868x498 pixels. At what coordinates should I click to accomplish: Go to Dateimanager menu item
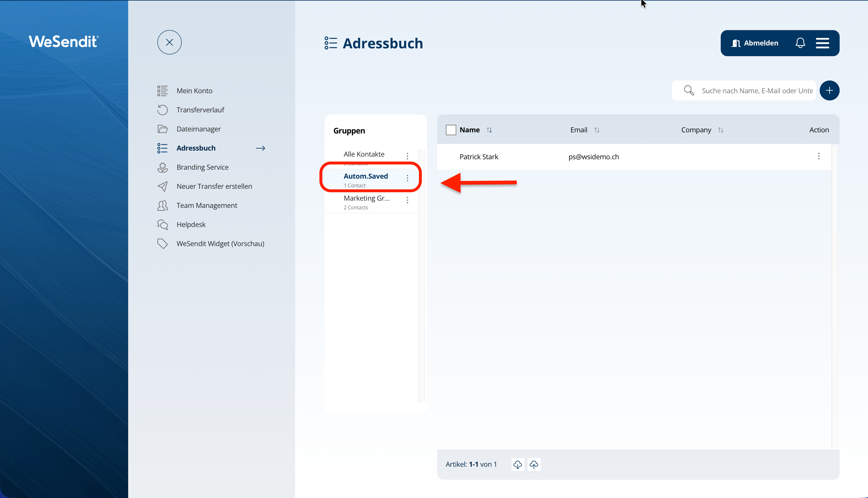(198, 129)
